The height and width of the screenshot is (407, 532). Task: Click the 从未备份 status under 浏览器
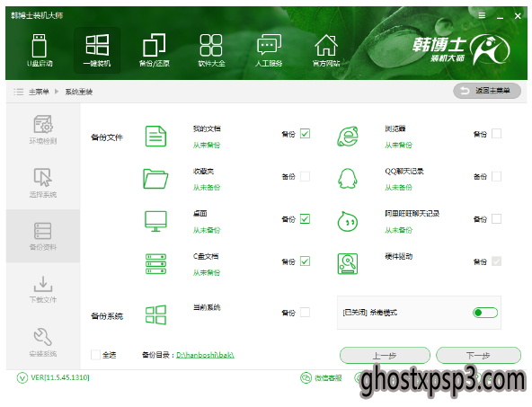click(x=398, y=146)
